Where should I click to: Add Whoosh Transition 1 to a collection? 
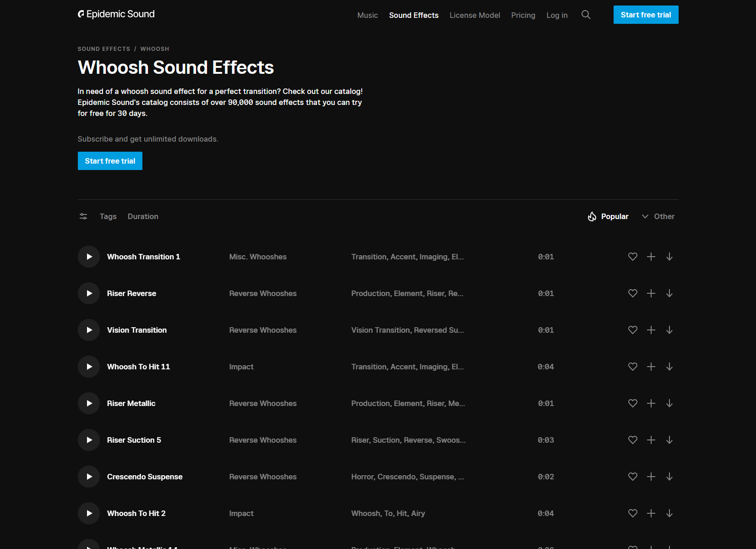click(x=651, y=257)
